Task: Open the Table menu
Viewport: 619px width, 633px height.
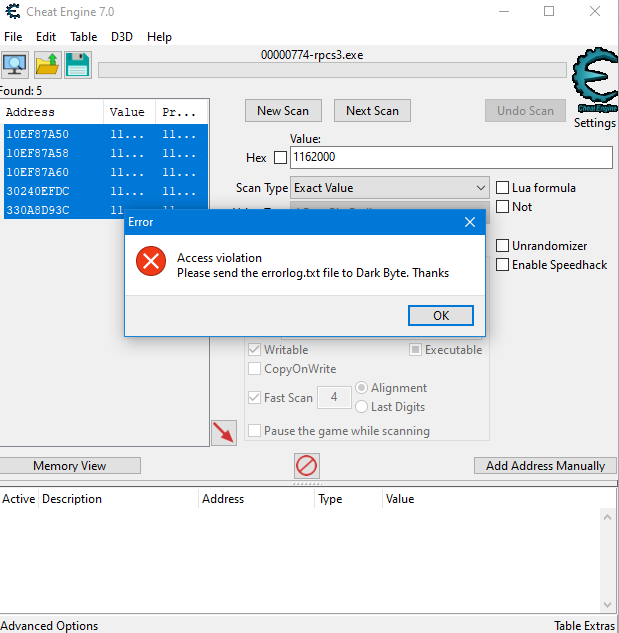Action: (x=84, y=37)
